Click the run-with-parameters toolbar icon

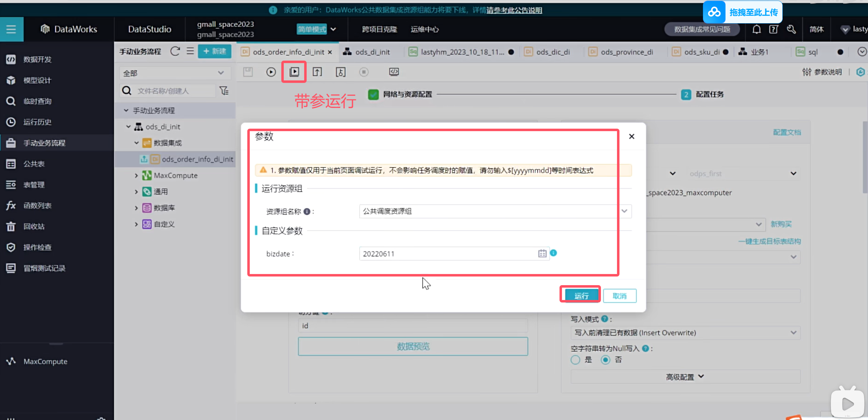tap(294, 72)
